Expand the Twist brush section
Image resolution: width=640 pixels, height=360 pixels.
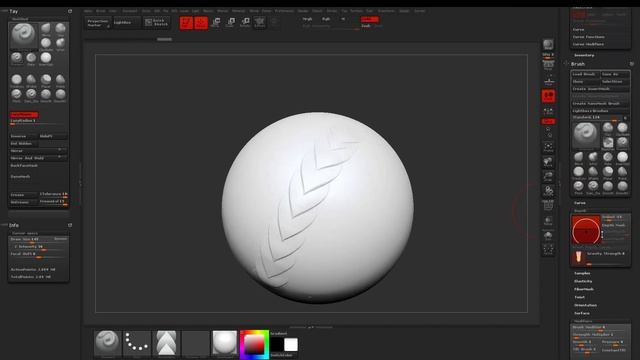point(580,297)
